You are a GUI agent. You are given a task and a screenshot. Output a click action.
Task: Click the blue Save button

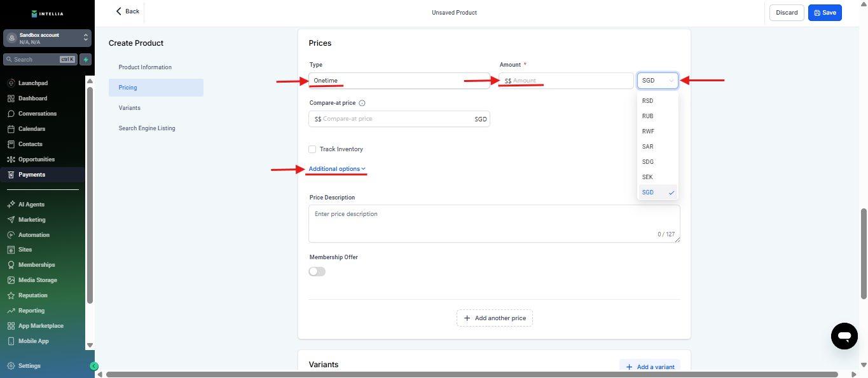click(825, 13)
